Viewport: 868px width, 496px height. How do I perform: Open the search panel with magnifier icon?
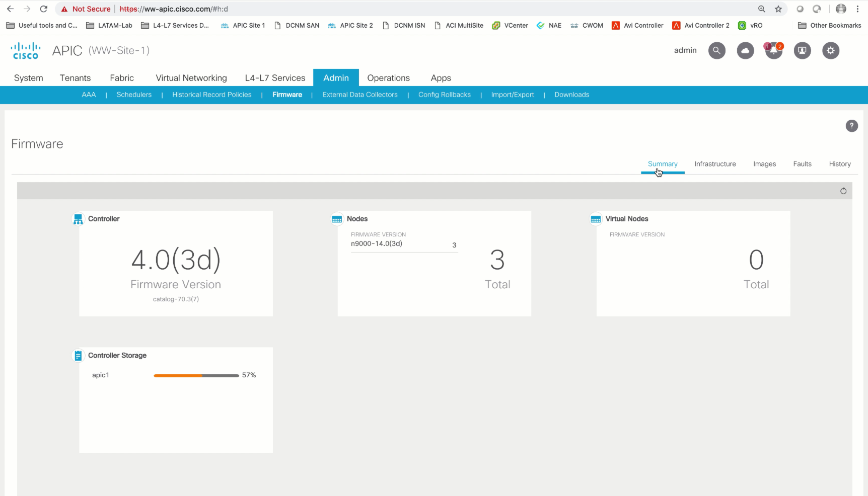(x=716, y=50)
